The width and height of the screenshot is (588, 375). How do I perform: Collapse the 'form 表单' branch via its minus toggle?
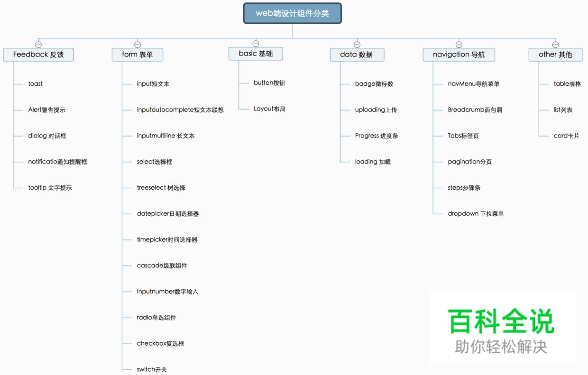[x=137, y=44]
